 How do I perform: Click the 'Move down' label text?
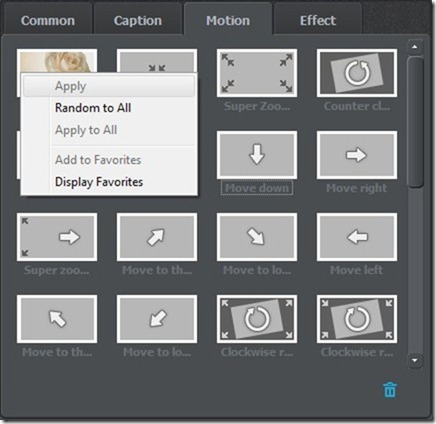click(257, 188)
